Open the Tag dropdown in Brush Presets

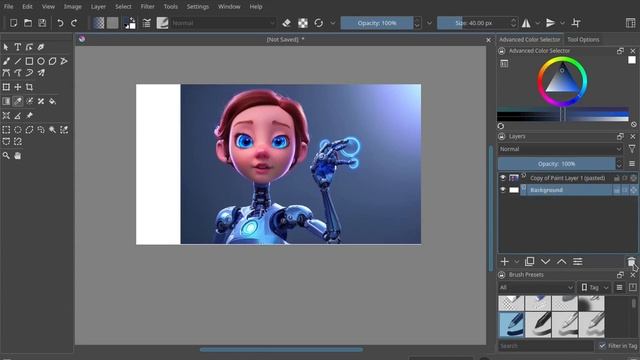coord(595,287)
